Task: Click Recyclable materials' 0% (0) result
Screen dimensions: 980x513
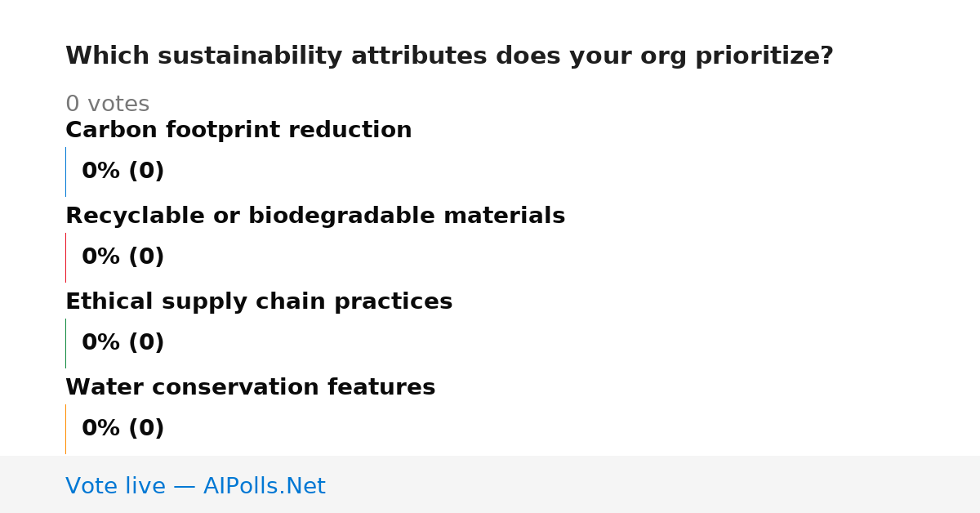Action: [122, 257]
